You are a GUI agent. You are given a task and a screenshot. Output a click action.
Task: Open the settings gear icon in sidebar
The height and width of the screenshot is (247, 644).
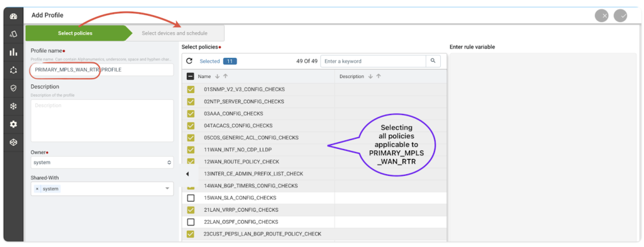[14, 124]
